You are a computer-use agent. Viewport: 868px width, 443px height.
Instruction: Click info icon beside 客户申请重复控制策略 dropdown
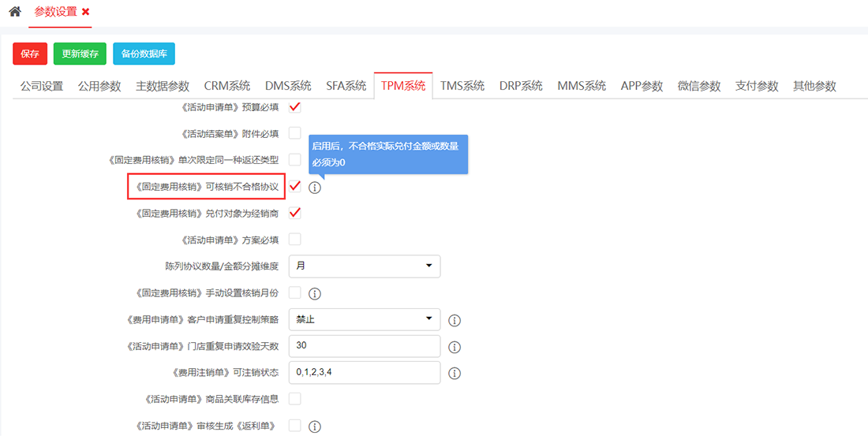(x=455, y=321)
